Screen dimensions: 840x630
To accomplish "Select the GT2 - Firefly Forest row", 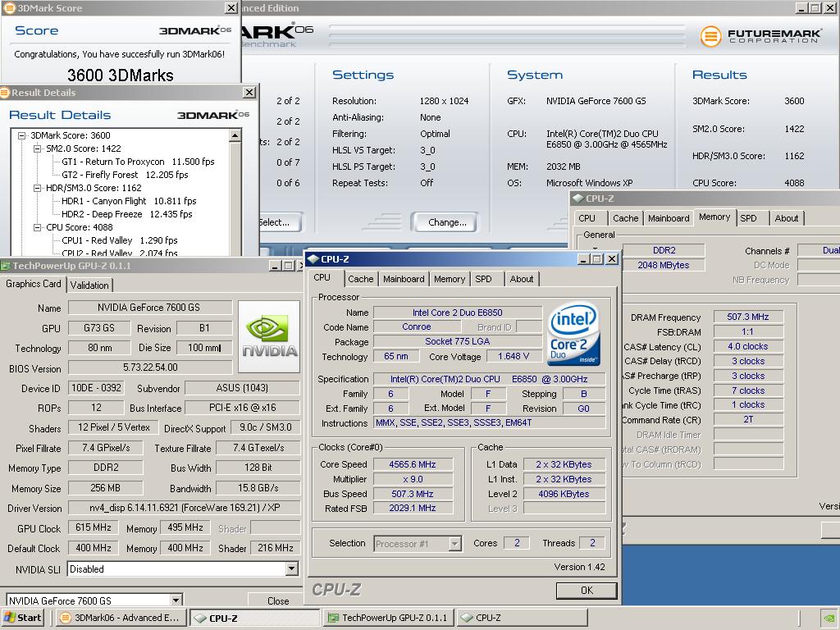I will click(125, 175).
